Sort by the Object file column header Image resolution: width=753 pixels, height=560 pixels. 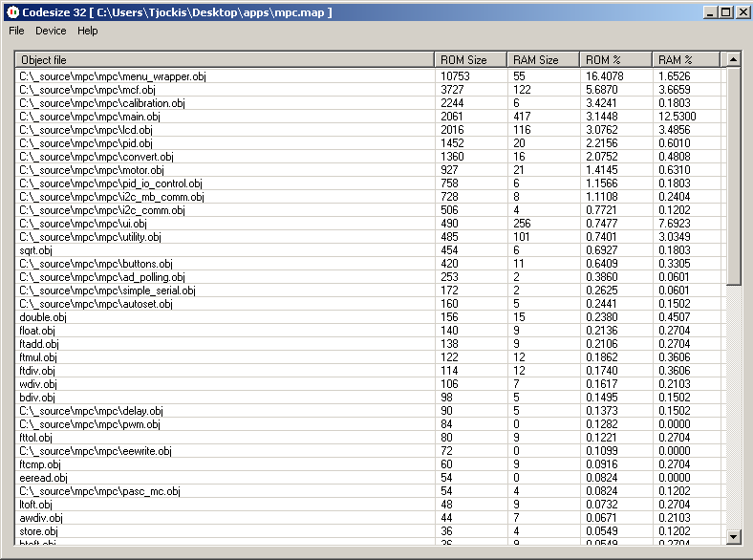225,59
